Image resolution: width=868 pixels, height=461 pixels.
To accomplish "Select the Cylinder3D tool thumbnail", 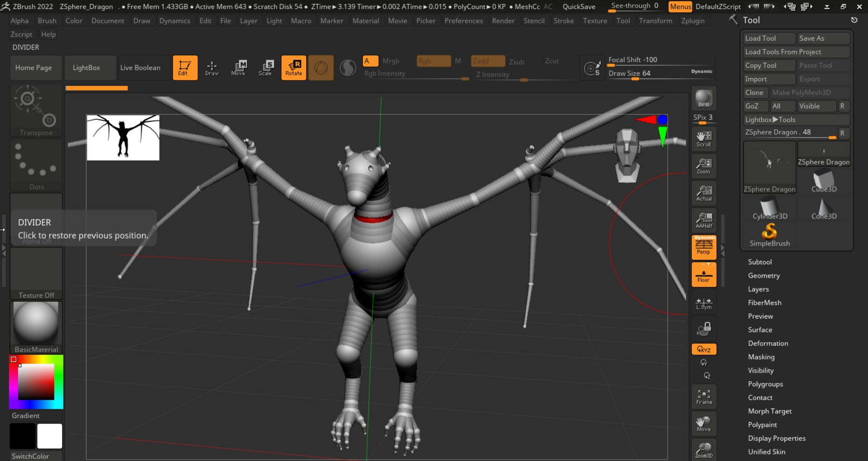I will coord(769,208).
